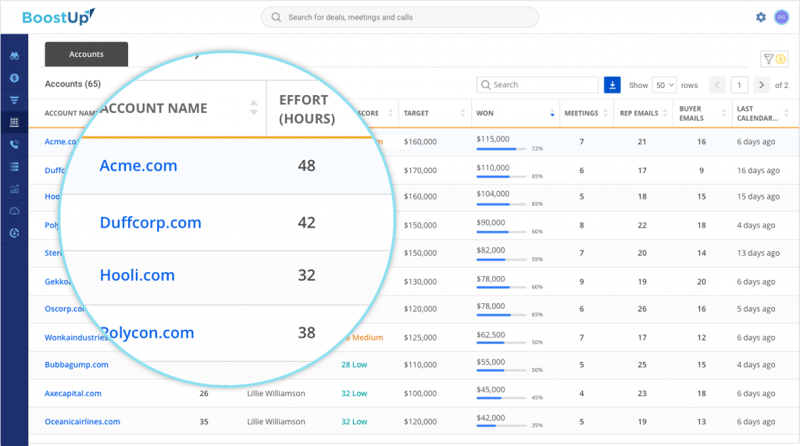Screen dimensions: 800x446
Task: Open the Wonkaindustries account link
Action: [x=76, y=337]
